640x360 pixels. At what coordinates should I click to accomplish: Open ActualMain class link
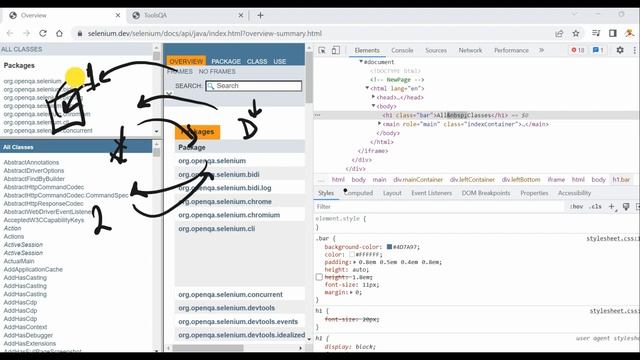tap(19, 261)
